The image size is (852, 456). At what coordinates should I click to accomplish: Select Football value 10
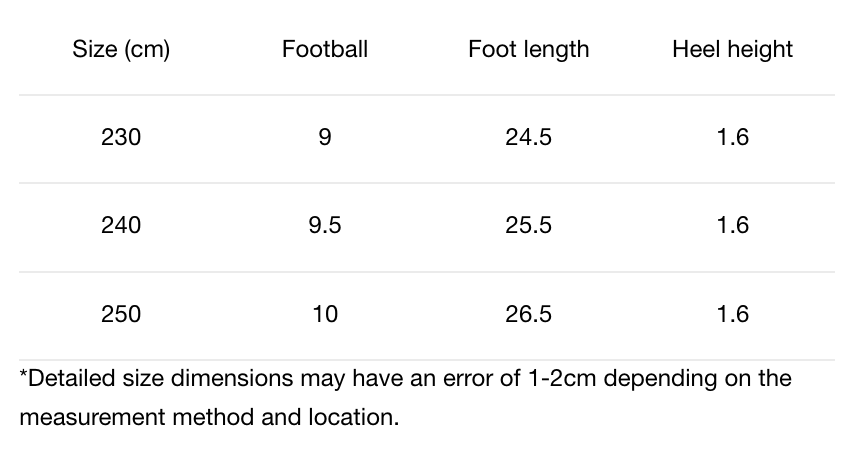[325, 315]
